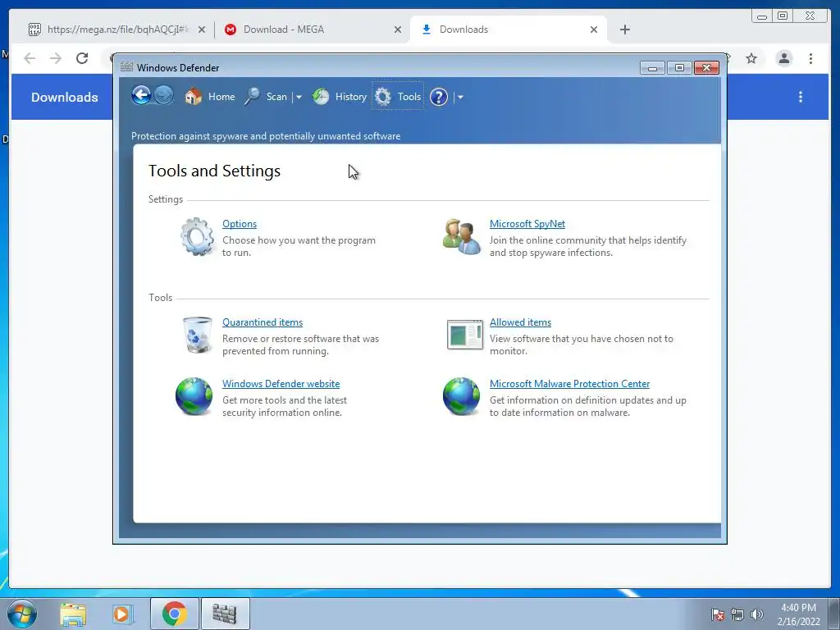Open the Help question mark icon
Viewport: 840px width, 630px height.
439,97
